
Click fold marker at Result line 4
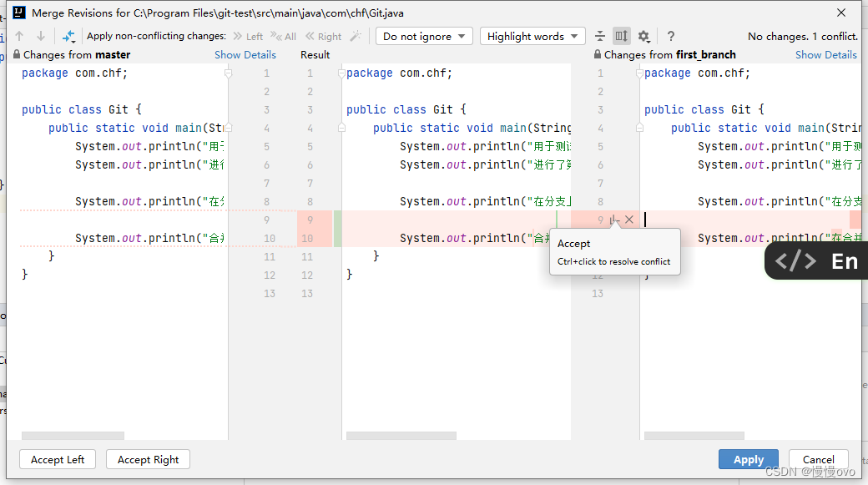click(341, 128)
